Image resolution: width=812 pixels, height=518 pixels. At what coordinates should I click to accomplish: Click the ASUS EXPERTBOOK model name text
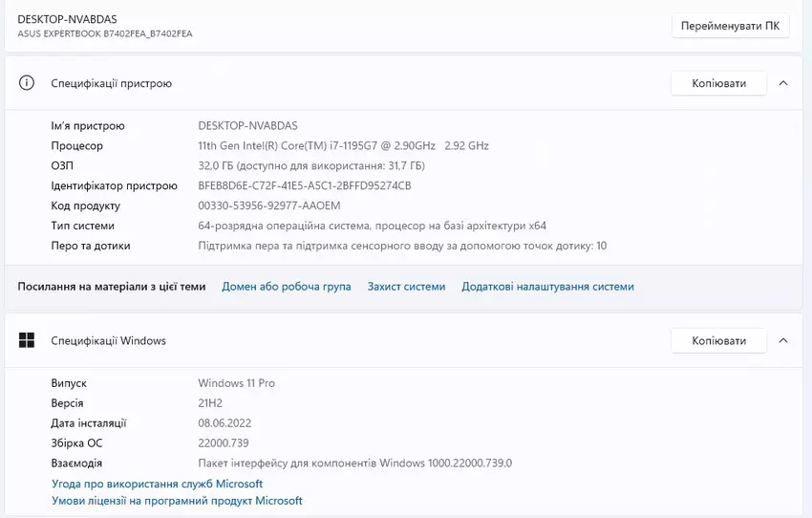105,34
